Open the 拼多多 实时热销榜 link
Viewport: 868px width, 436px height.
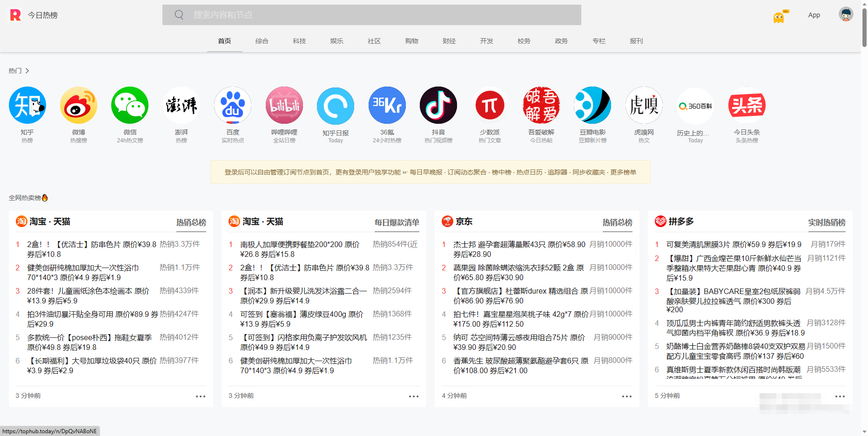827,222
